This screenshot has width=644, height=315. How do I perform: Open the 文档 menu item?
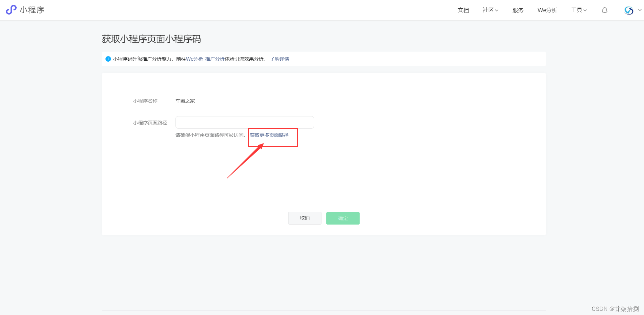pyautogui.click(x=463, y=10)
